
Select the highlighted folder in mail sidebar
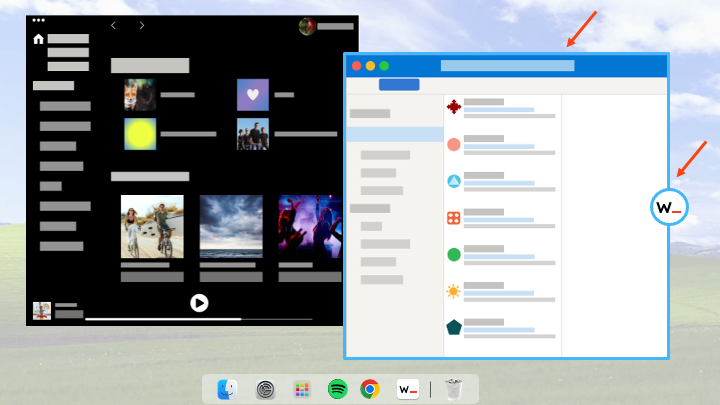pyautogui.click(x=395, y=135)
